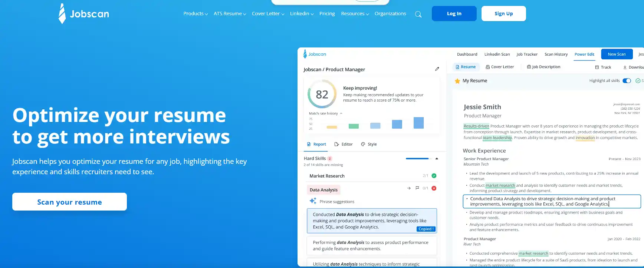Select the Job Description tab
Viewport: 644px width, 268px height.
543,67
